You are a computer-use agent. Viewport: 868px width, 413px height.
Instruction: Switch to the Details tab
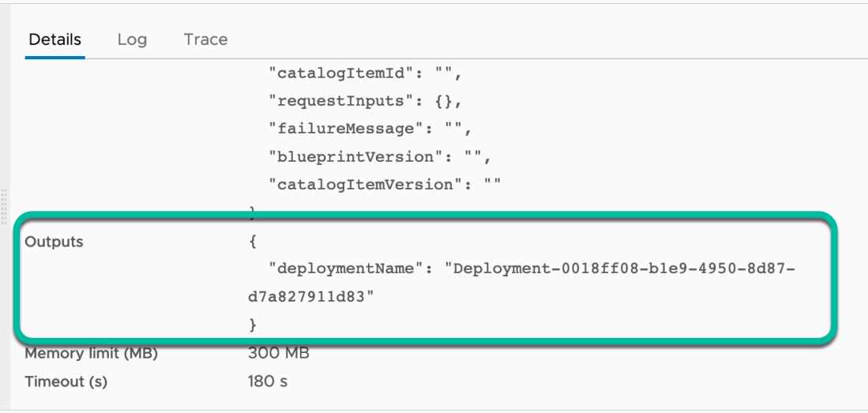coord(54,39)
